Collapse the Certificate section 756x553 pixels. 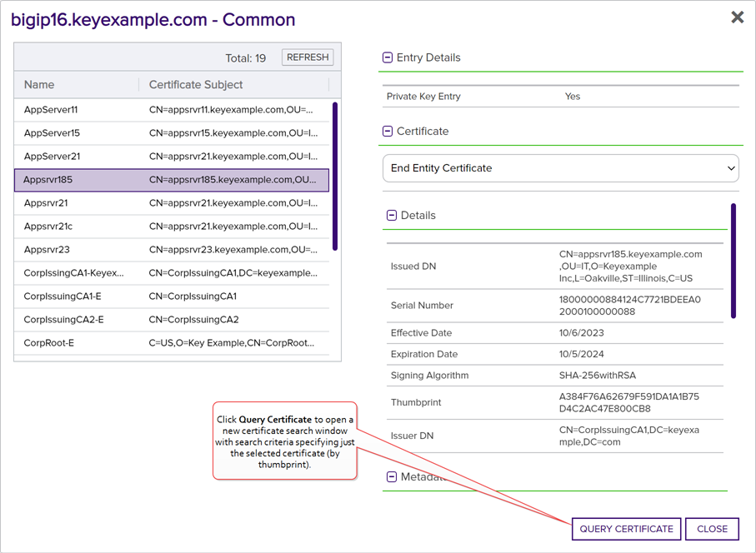point(387,131)
